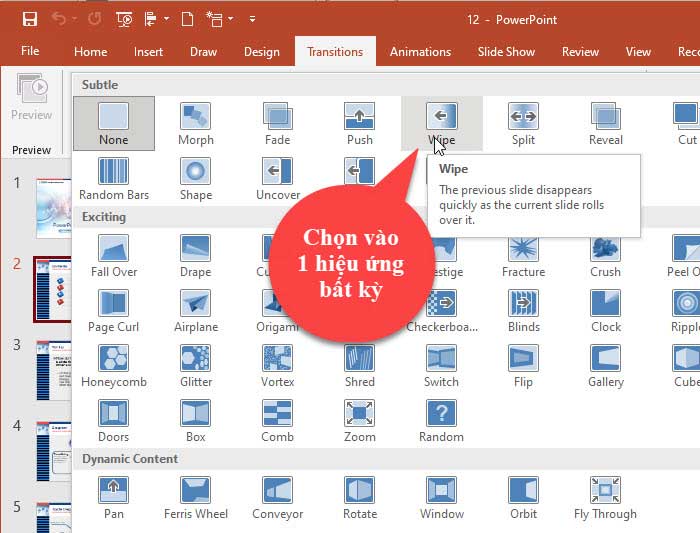Click the Preview transition button
Viewport: 700px width, 533px height.
pos(31,98)
